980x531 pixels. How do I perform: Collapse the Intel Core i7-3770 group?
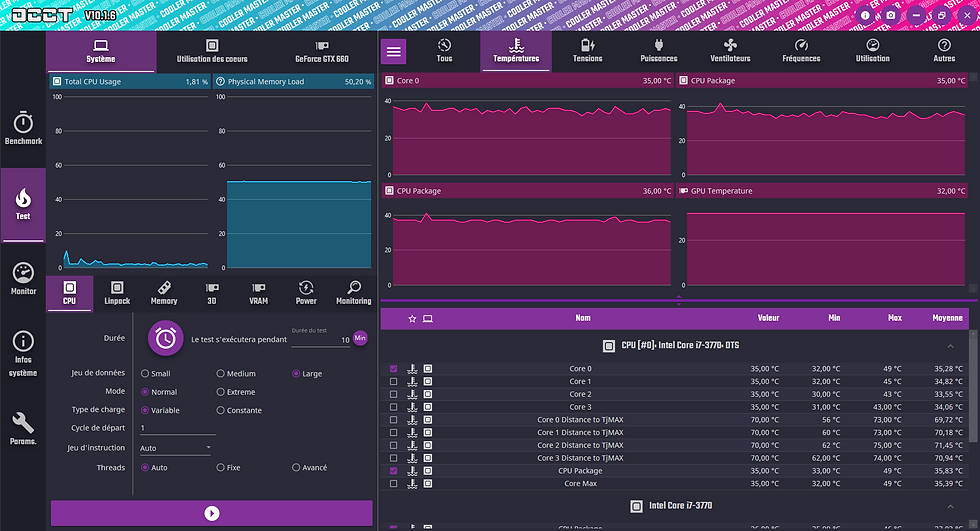[x=950, y=506]
